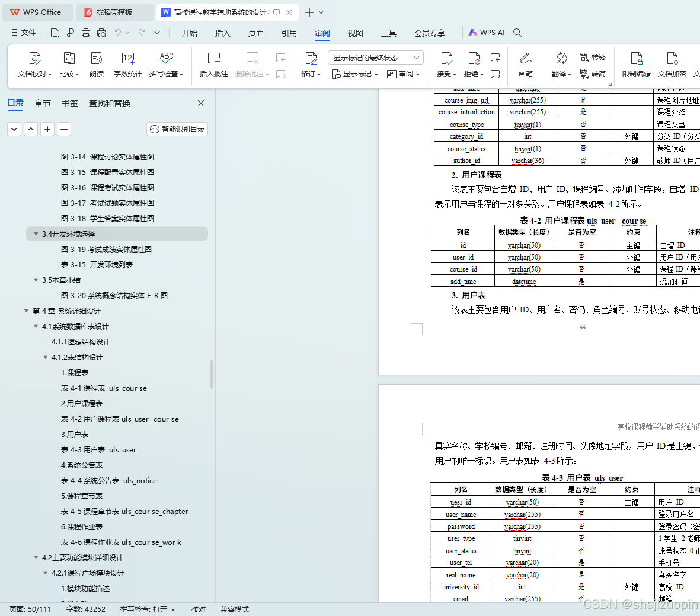The height and width of the screenshot is (616, 700).
Task: Open the 会员专享 ribbon tab
Action: [x=430, y=33]
